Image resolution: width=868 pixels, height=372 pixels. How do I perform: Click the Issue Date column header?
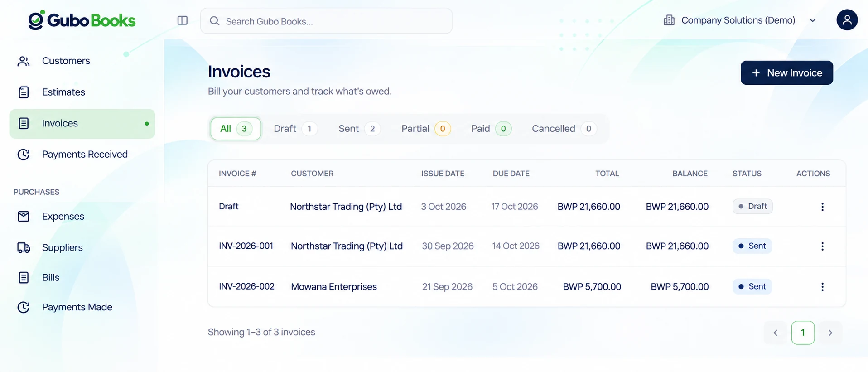tap(443, 174)
